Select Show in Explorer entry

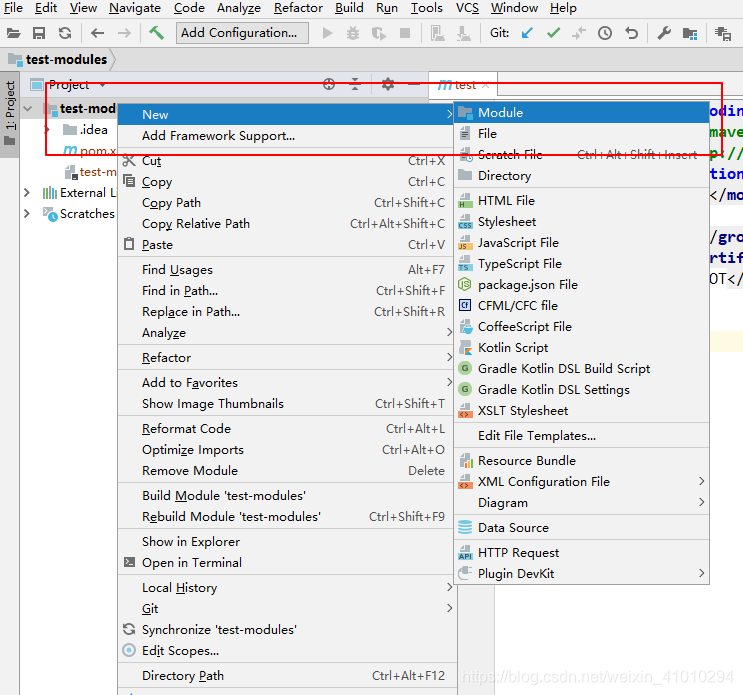286,542
